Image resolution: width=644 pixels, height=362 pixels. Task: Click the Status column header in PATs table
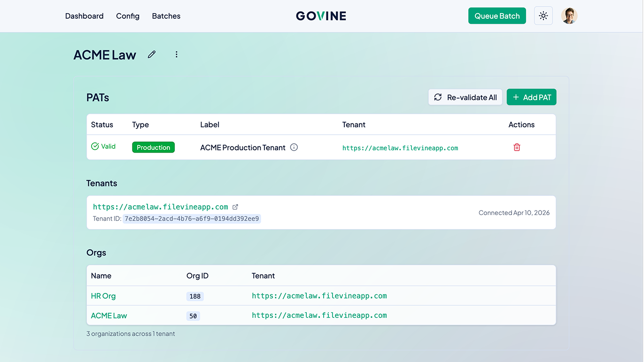102,124
